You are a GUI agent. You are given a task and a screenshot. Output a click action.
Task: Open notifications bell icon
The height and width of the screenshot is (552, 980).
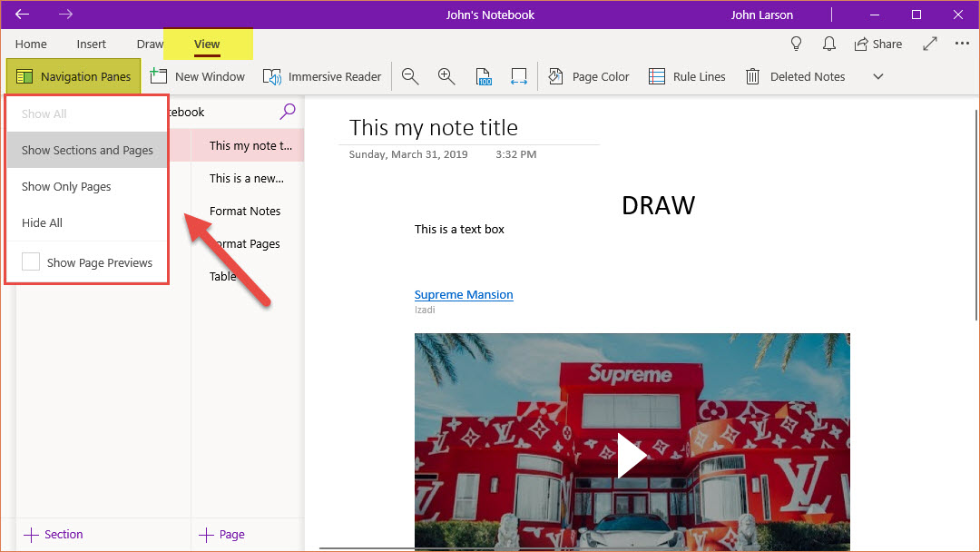point(828,44)
